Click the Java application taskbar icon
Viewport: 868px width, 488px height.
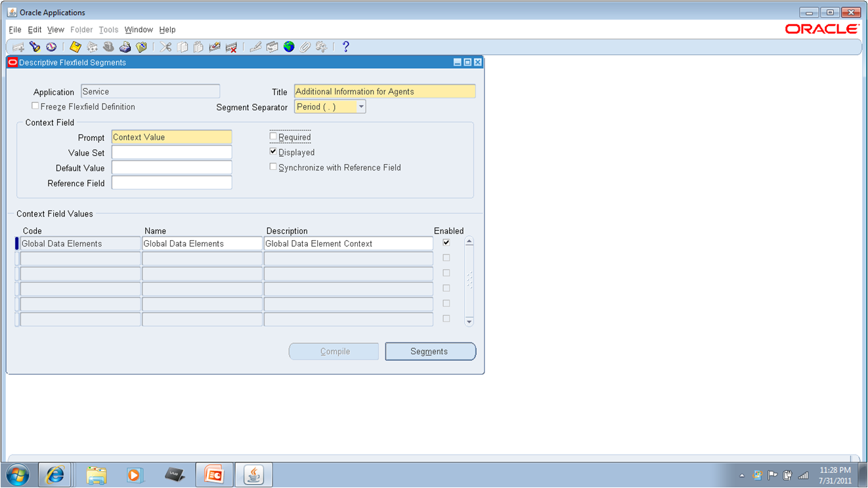click(x=253, y=474)
